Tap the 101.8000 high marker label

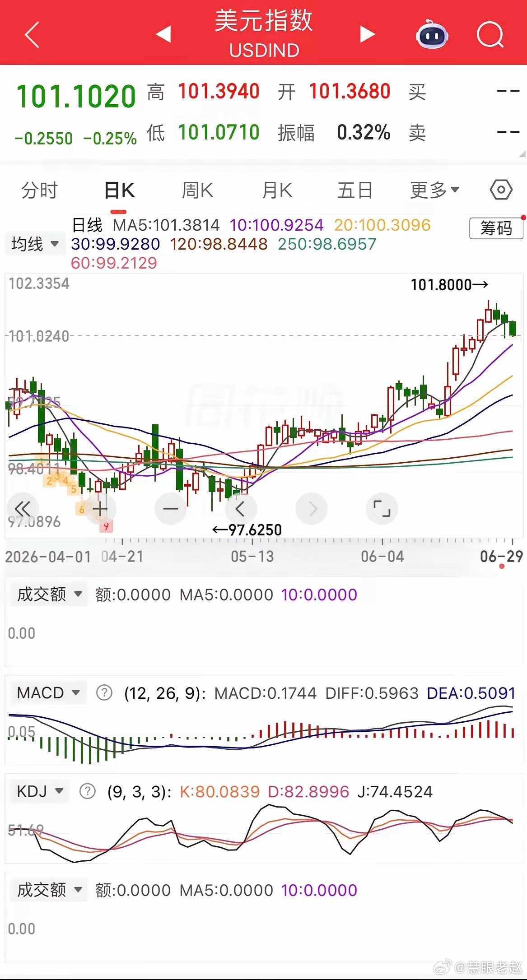(449, 285)
